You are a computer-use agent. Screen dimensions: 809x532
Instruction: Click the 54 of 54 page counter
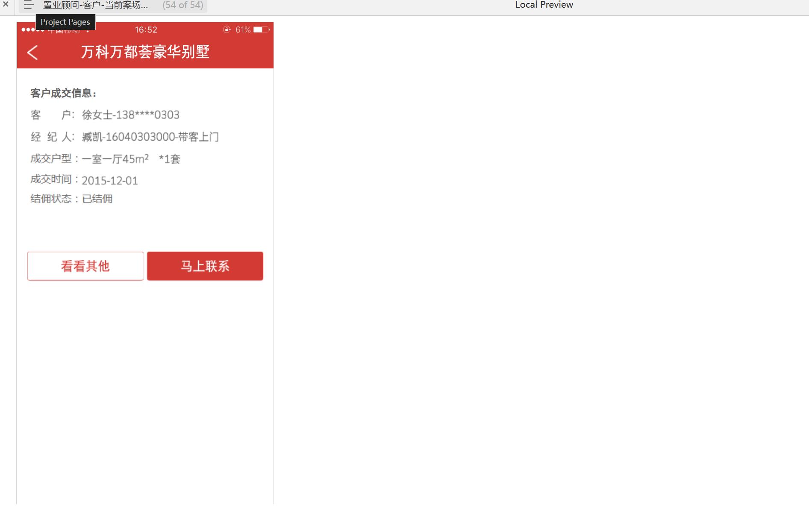pyautogui.click(x=183, y=5)
